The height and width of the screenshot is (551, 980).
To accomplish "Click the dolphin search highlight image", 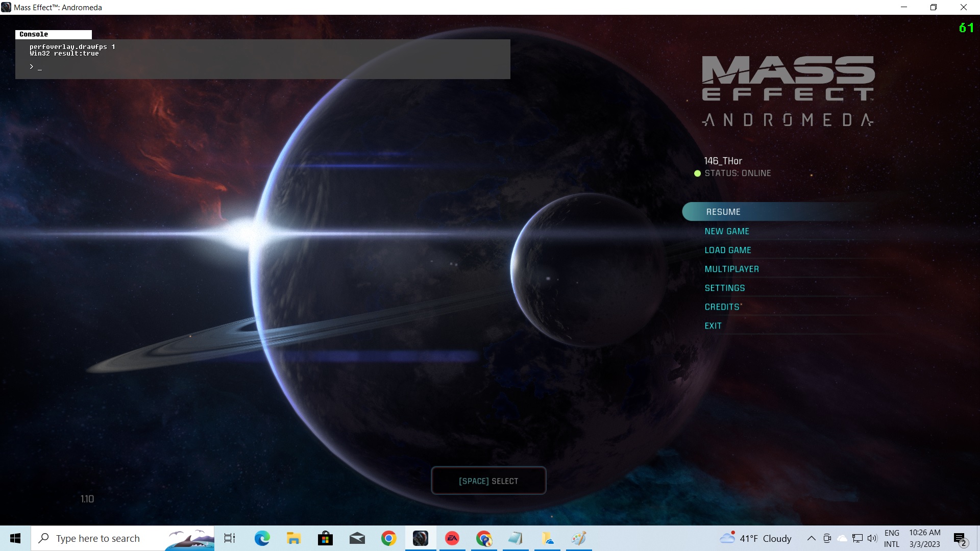I will coord(190,539).
